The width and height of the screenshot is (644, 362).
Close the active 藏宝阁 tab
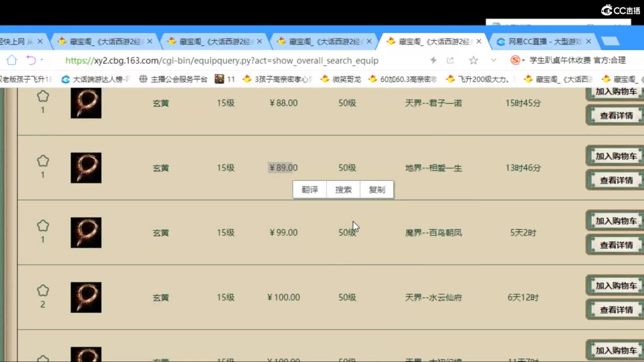[x=478, y=42]
